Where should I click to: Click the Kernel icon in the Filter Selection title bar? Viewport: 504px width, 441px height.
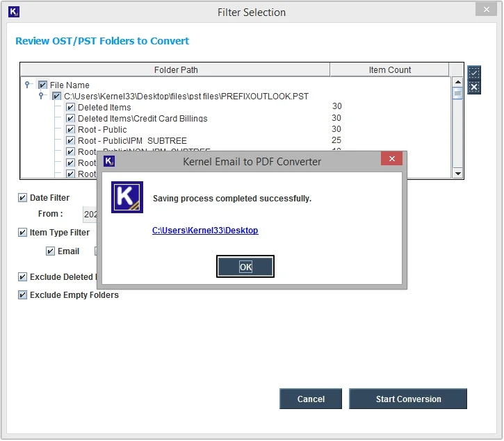[14, 12]
